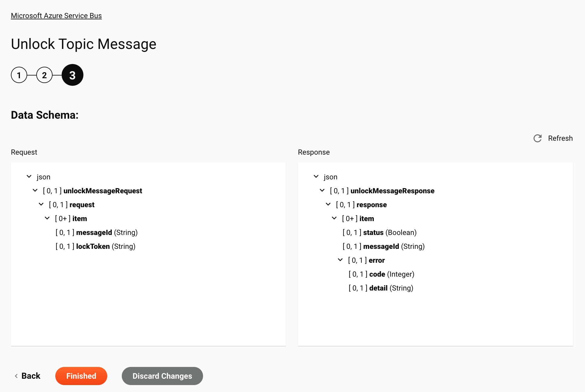Click the Finished button

pyautogui.click(x=81, y=376)
